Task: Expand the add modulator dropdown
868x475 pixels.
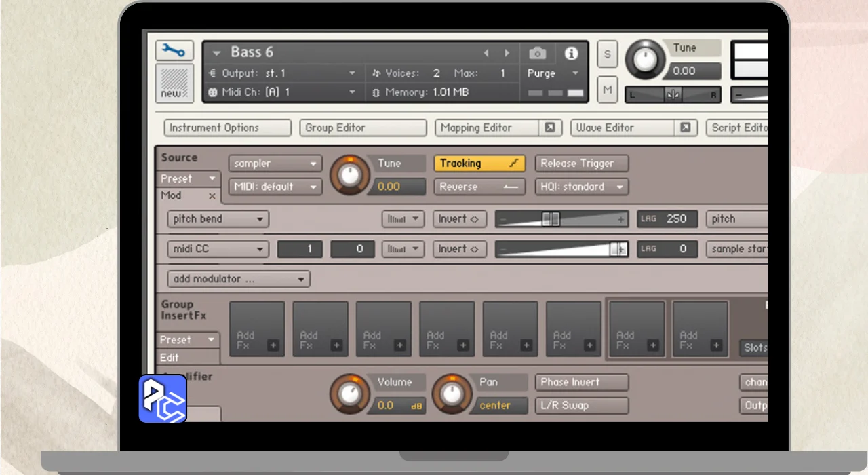Action: (x=238, y=279)
